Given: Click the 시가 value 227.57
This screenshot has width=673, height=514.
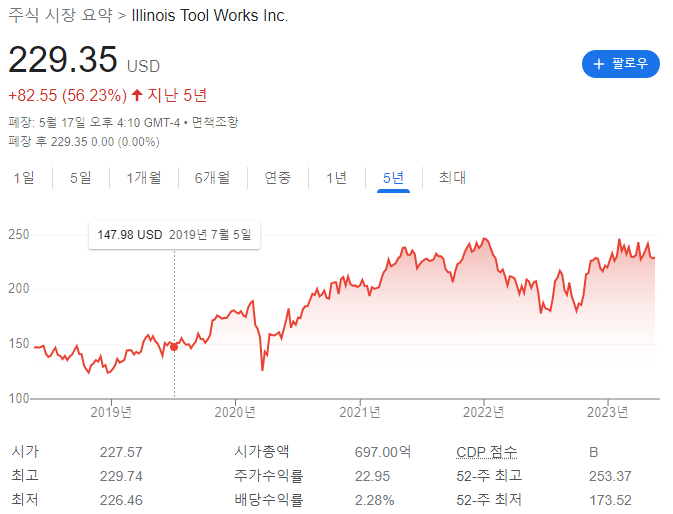Looking at the screenshot, I should (121, 452).
